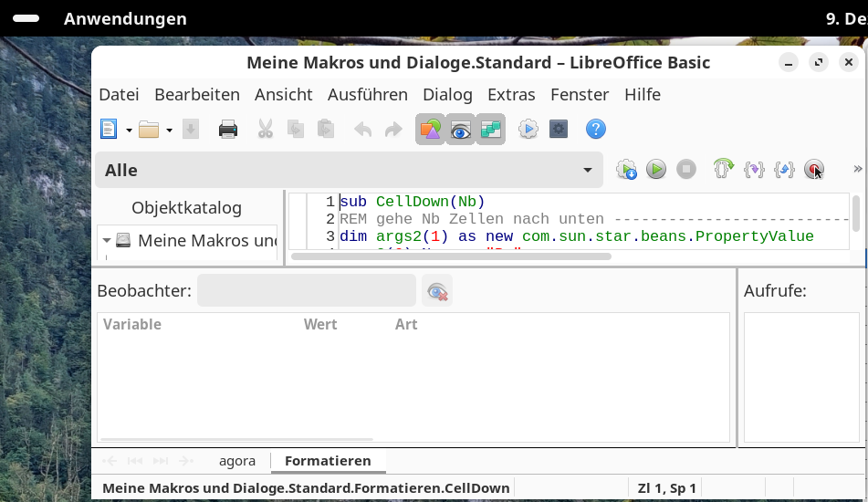This screenshot has height=502, width=868.
Task: Click the first-tab navigation arrow
Action: click(135, 461)
